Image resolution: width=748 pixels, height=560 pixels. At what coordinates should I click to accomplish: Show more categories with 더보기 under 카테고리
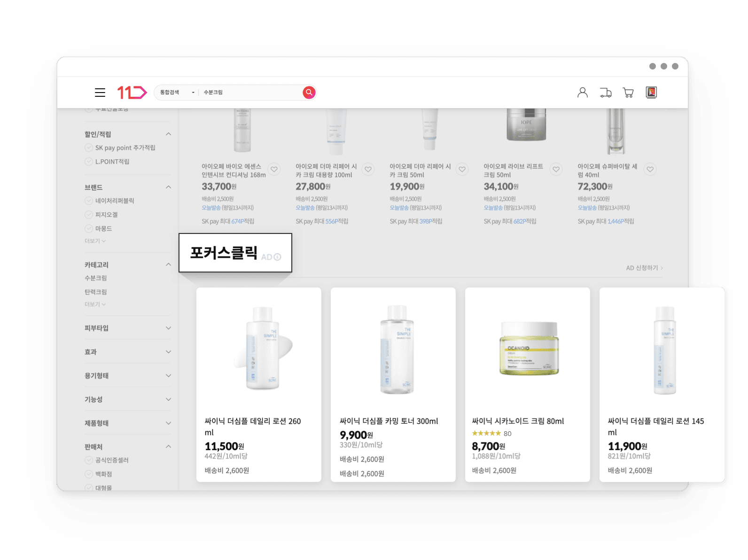[95, 304]
